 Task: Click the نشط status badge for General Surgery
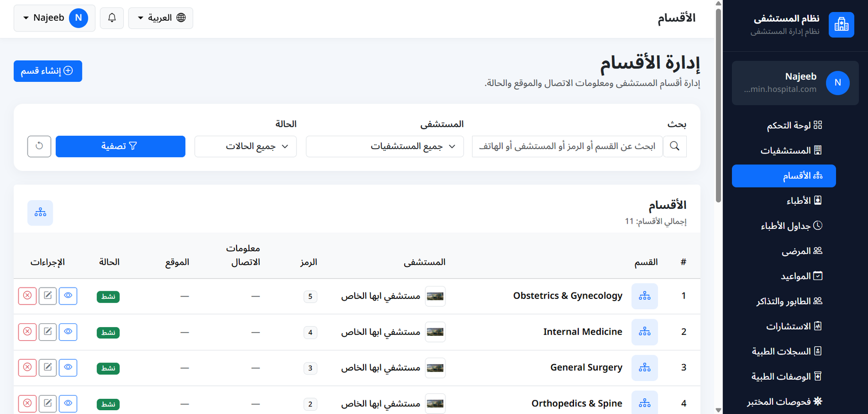click(108, 368)
